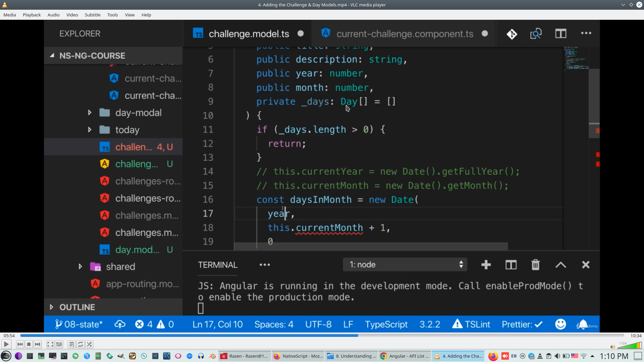
Task: Open Firefox NativeScript taskbar window
Action: click(x=298, y=356)
